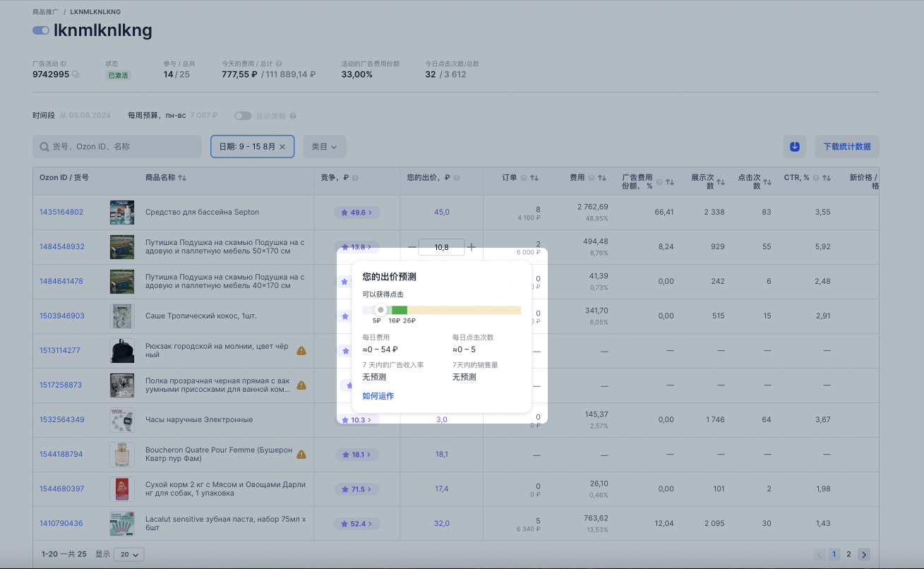Open product link 1484641478
Image resolution: width=924 pixels, height=569 pixels.
click(x=61, y=281)
